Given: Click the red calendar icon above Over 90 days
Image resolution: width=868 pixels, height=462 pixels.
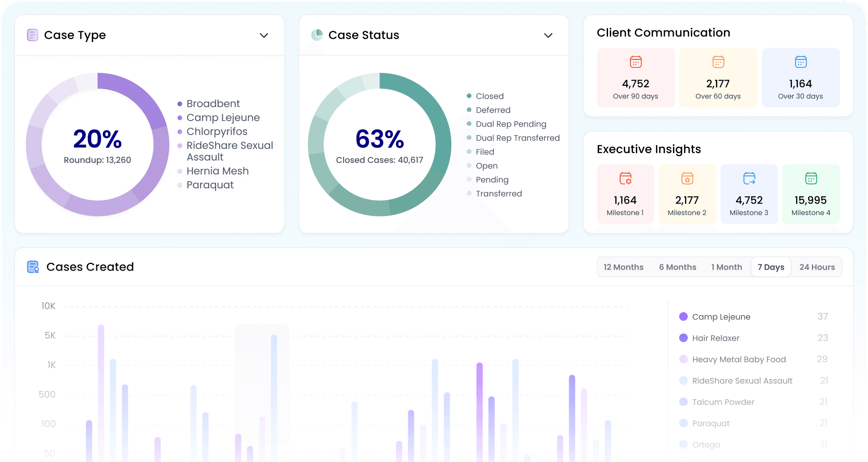Looking at the screenshot, I should point(635,62).
